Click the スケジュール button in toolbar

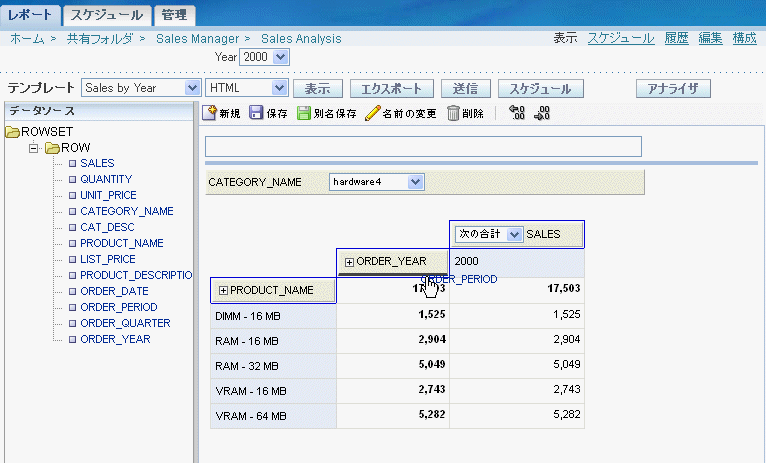(x=540, y=88)
